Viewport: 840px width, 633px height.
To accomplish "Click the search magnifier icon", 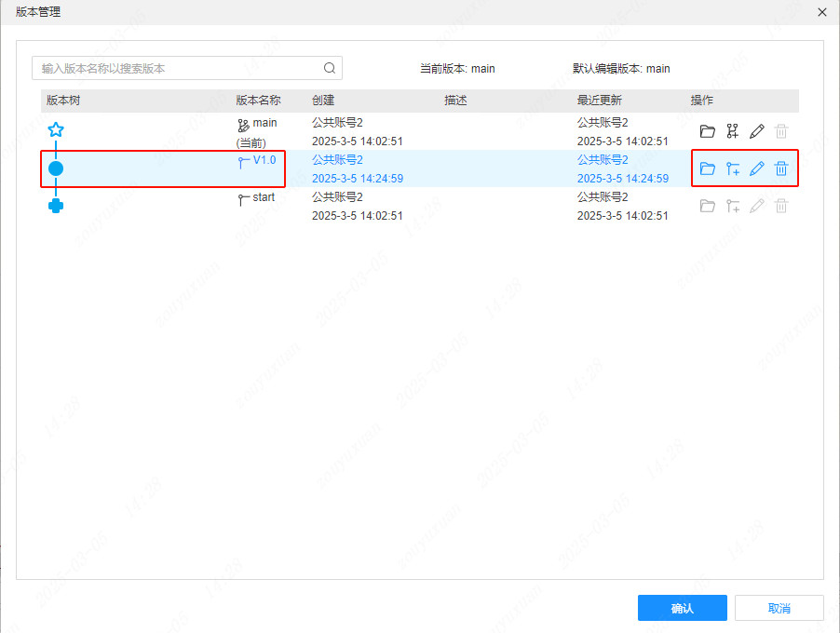I will coord(330,68).
